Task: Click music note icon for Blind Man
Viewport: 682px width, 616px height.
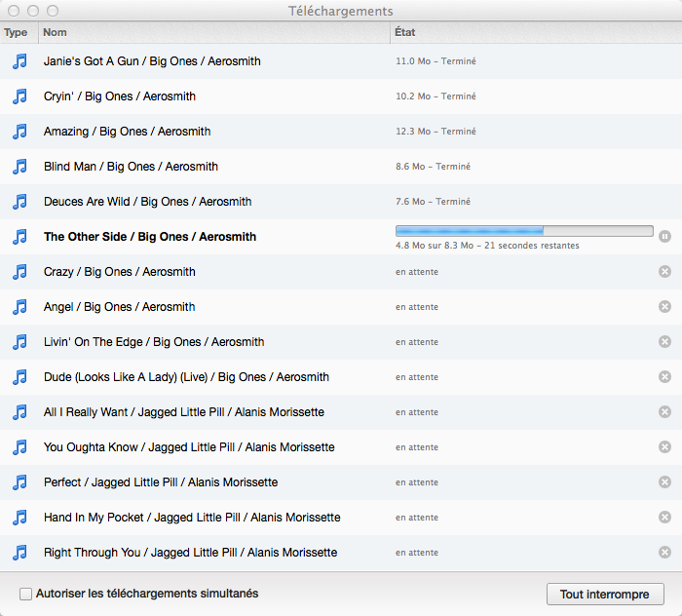Action: [x=19, y=166]
